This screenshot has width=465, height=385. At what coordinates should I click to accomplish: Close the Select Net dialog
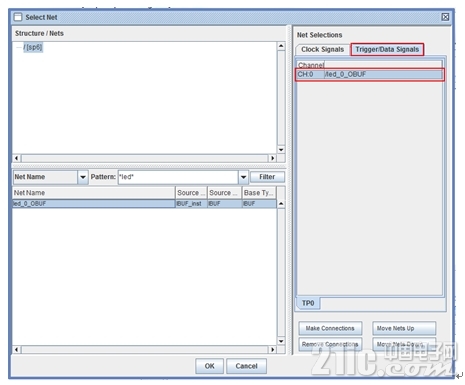click(x=445, y=17)
